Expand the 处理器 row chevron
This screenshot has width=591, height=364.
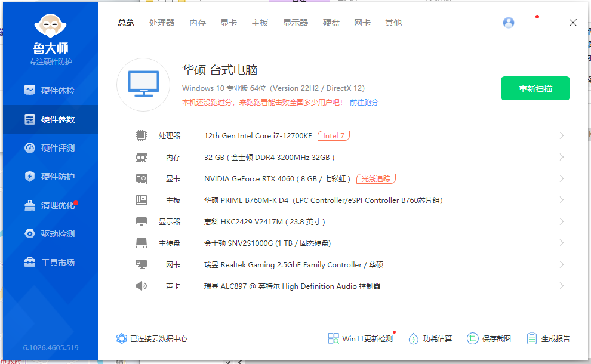(x=562, y=135)
